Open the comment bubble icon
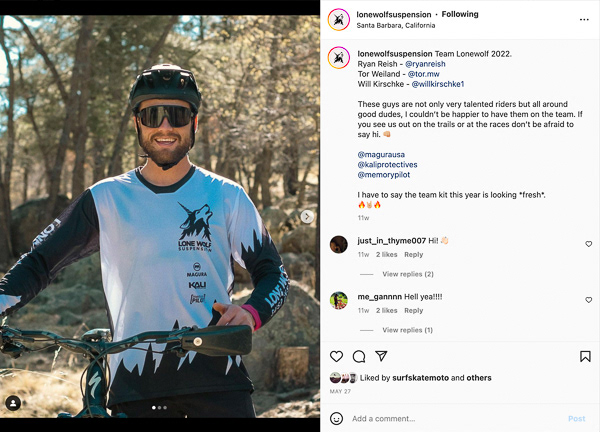 [x=359, y=356]
